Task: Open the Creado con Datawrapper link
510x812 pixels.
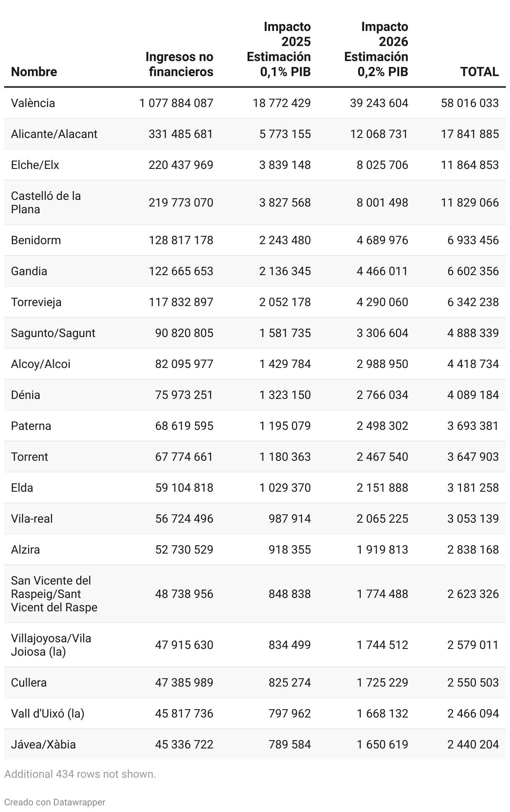Action: 55,802
